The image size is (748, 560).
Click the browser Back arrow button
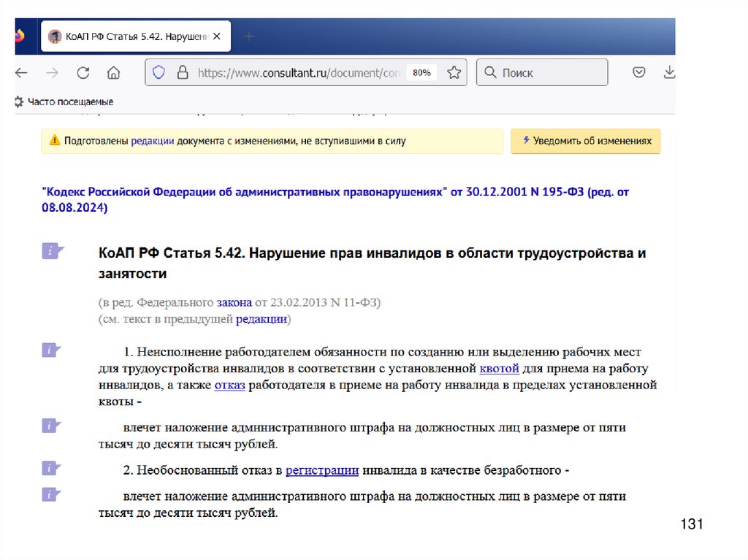tap(21, 72)
